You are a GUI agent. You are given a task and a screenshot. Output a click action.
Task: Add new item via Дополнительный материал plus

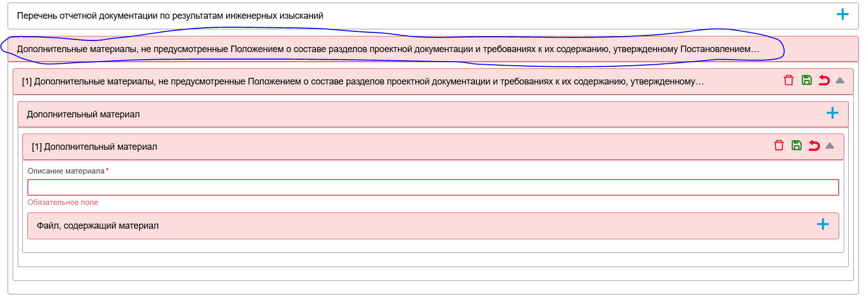click(x=832, y=113)
